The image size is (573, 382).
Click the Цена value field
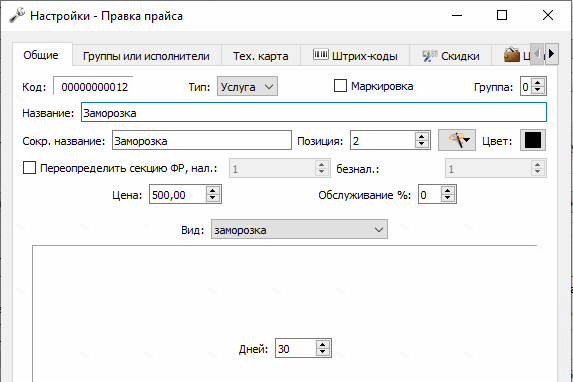click(x=178, y=194)
